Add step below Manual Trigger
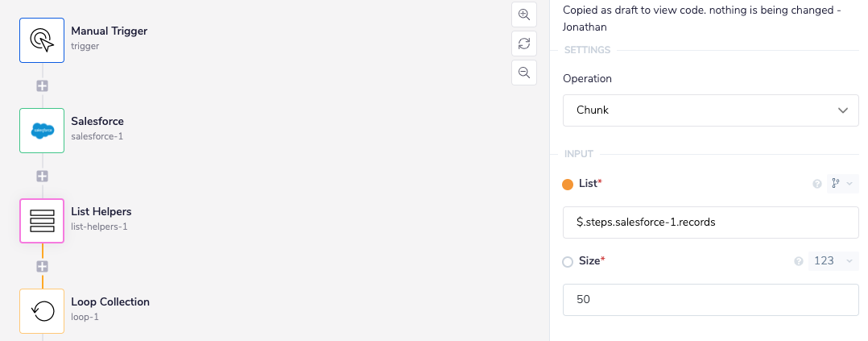 click(x=42, y=85)
